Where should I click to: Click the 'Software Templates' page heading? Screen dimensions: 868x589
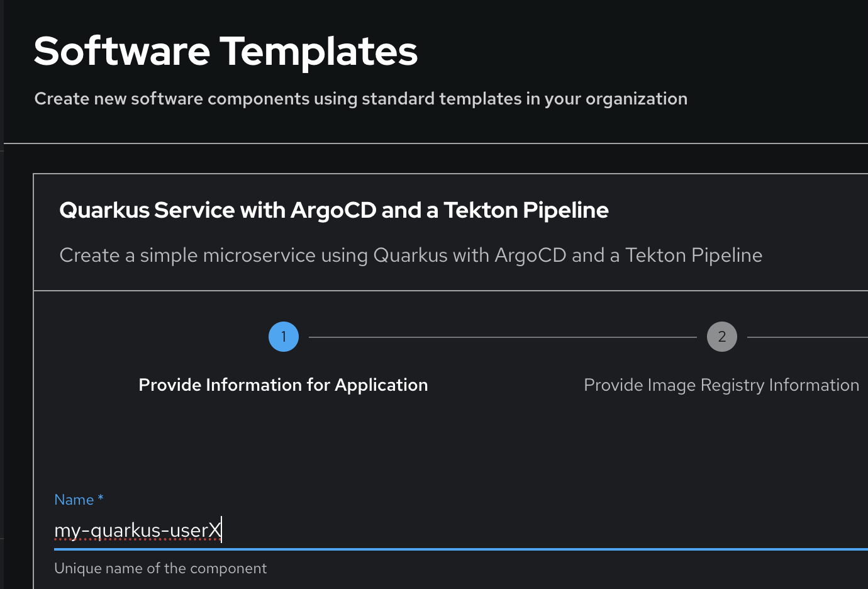[226, 51]
